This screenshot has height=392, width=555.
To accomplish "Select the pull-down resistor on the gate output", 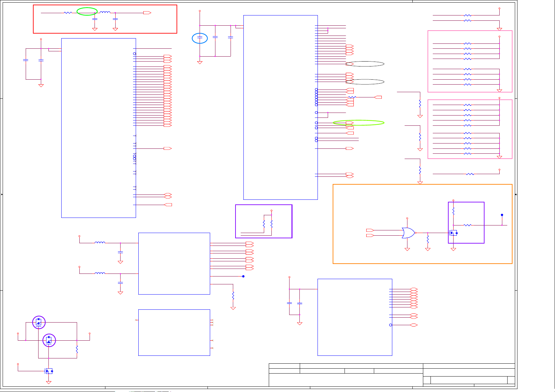I will (428, 239).
